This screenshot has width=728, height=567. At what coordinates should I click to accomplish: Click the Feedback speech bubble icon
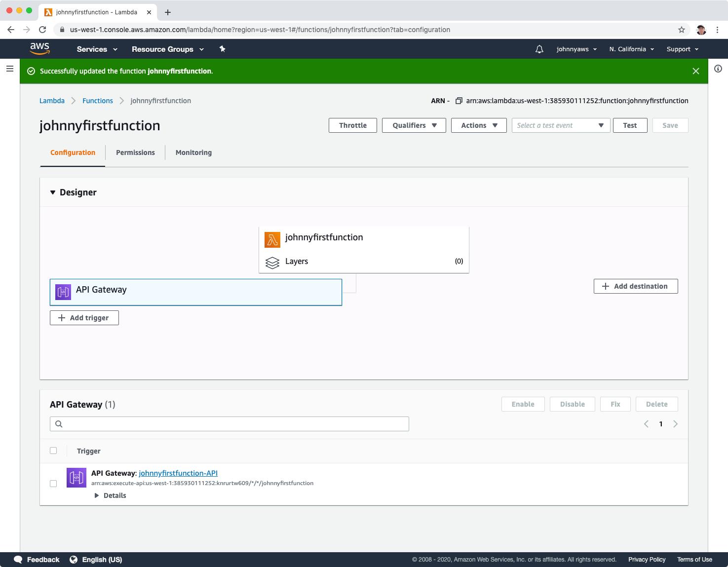coord(18,560)
